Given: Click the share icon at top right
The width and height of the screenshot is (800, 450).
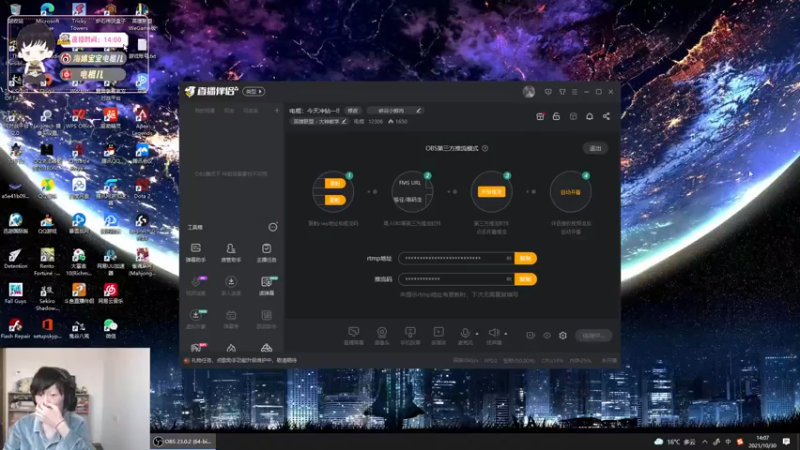Looking at the screenshot, I should pos(606,116).
